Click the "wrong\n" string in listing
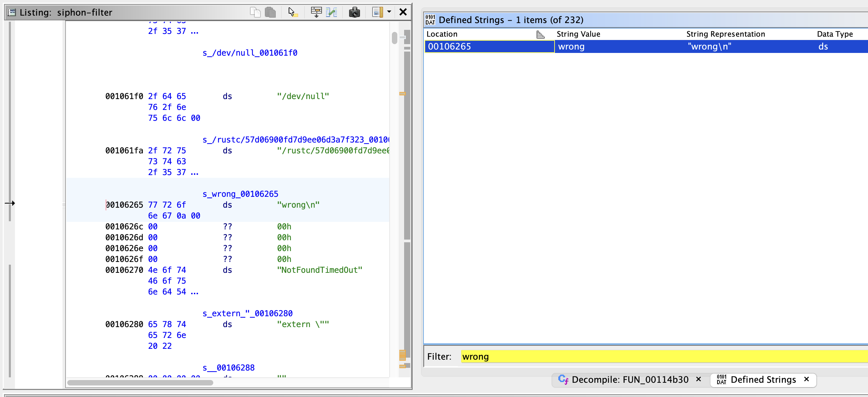Image resolution: width=868 pixels, height=397 pixels. (x=298, y=205)
